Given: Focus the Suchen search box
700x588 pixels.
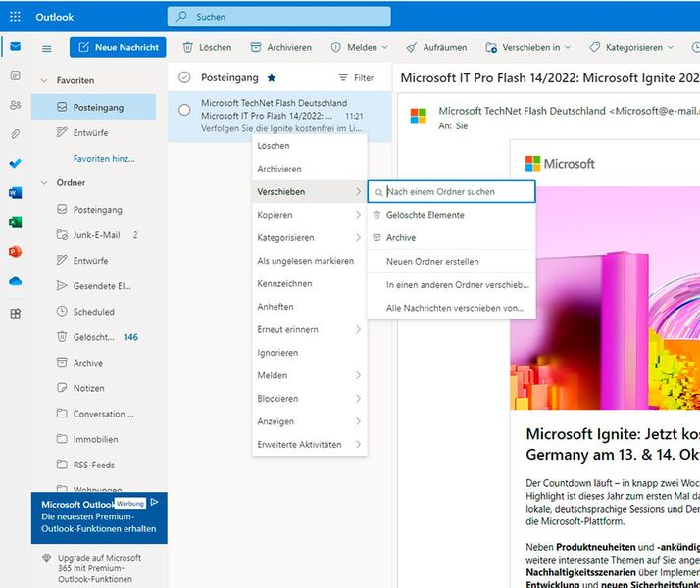Looking at the screenshot, I should tap(279, 17).
